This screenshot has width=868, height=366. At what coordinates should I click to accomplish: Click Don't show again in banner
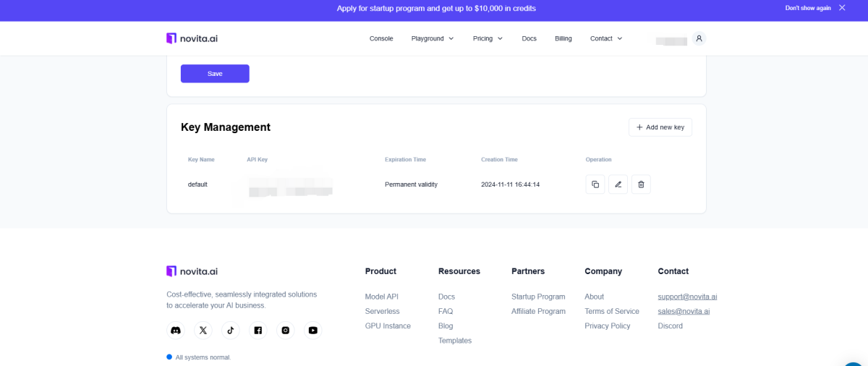(808, 8)
